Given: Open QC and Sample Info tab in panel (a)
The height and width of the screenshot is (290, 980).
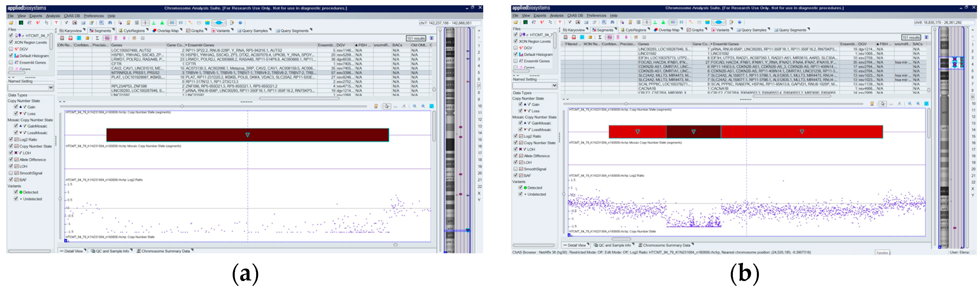Looking at the screenshot, I should (x=112, y=251).
